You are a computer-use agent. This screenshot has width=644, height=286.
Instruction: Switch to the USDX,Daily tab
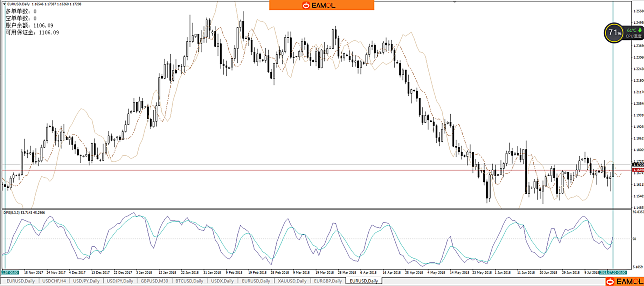point(222,281)
